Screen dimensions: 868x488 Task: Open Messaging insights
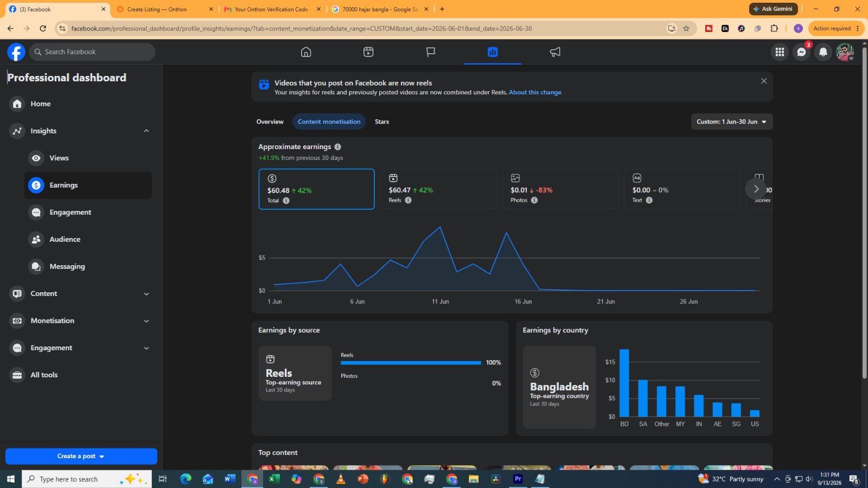(88, 267)
